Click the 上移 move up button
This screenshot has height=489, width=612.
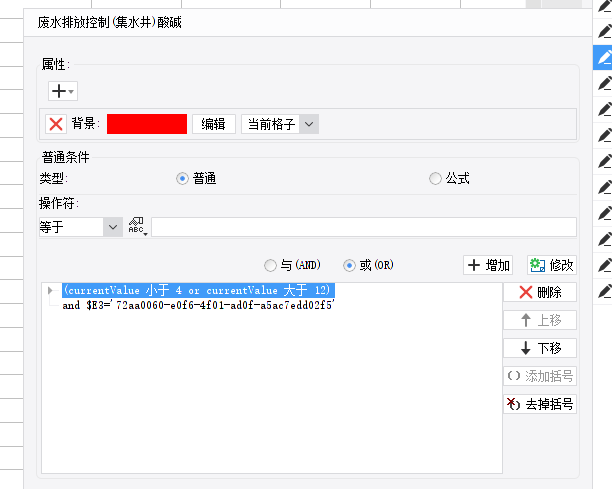pos(540,320)
